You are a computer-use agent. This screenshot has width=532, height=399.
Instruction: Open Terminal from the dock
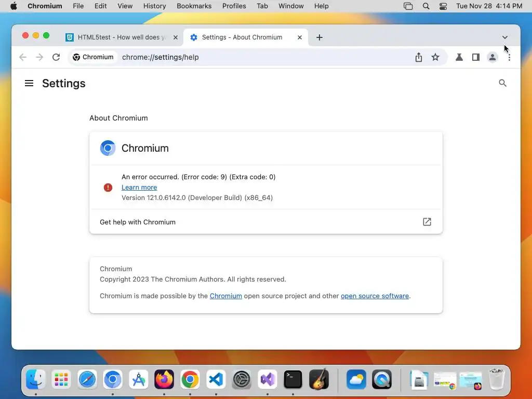point(293,379)
